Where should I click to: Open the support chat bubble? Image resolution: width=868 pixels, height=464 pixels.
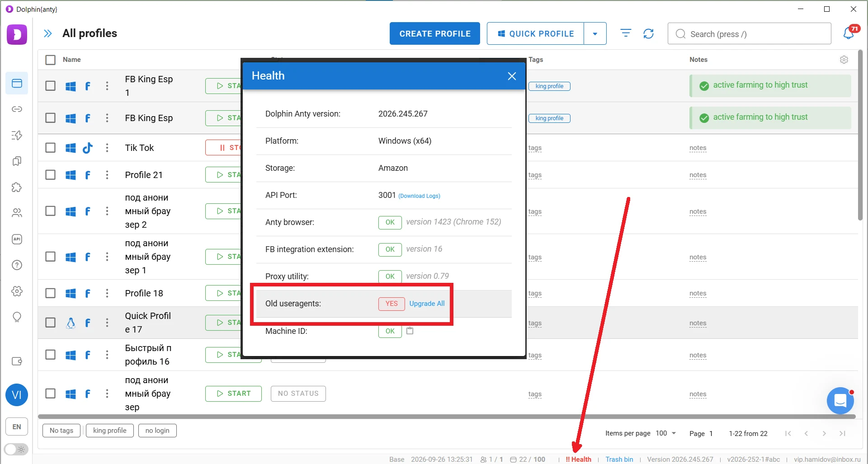click(840, 400)
